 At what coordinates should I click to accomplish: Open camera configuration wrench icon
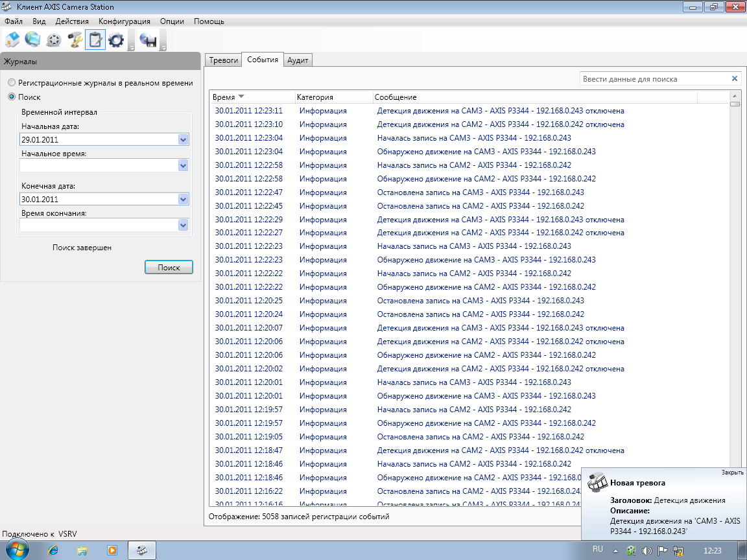tap(75, 40)
